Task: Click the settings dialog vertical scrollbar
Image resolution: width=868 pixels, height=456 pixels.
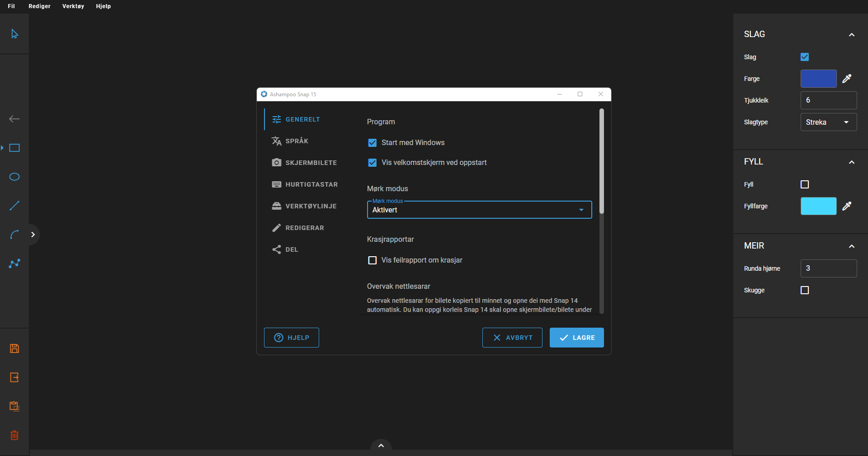Action: (601, 161)
